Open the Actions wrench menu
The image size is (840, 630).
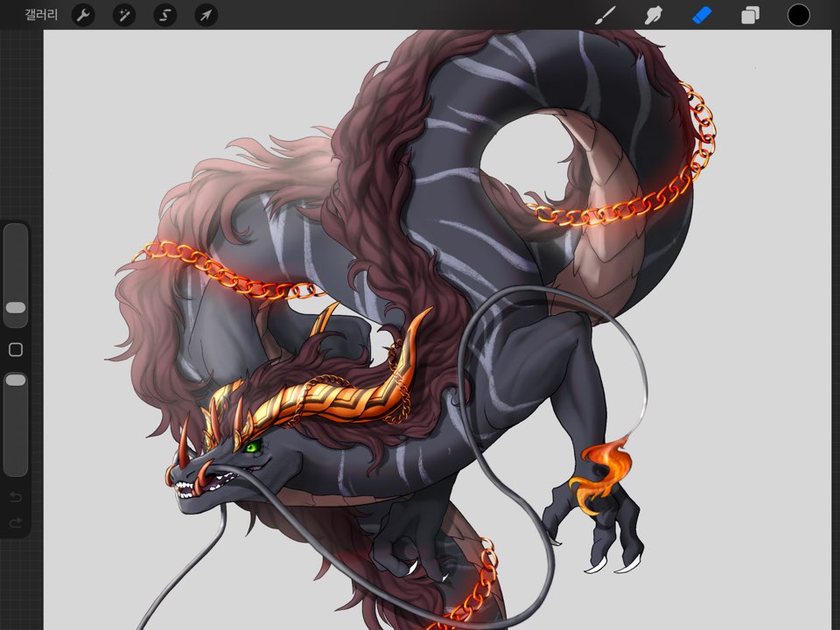pos(83,15)
